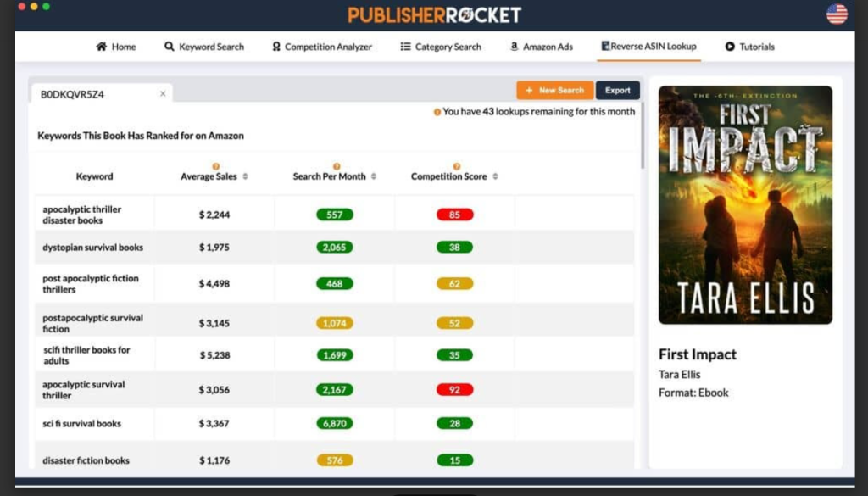The width and height of the screenshot is (868, 496).
Task: Select keyword apocalyptic survival thriller
Action: (x=84, y=390)
